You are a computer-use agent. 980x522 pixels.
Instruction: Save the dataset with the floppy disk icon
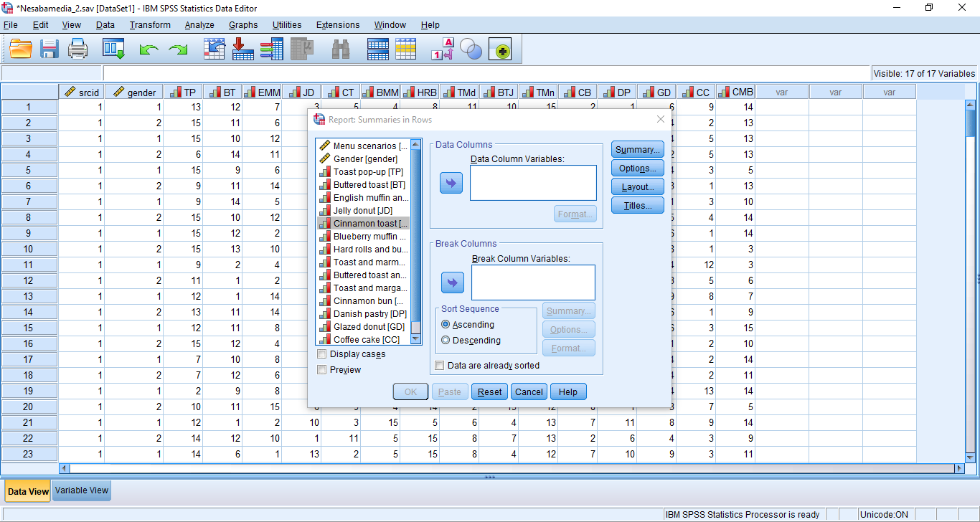tap(50, 49)
